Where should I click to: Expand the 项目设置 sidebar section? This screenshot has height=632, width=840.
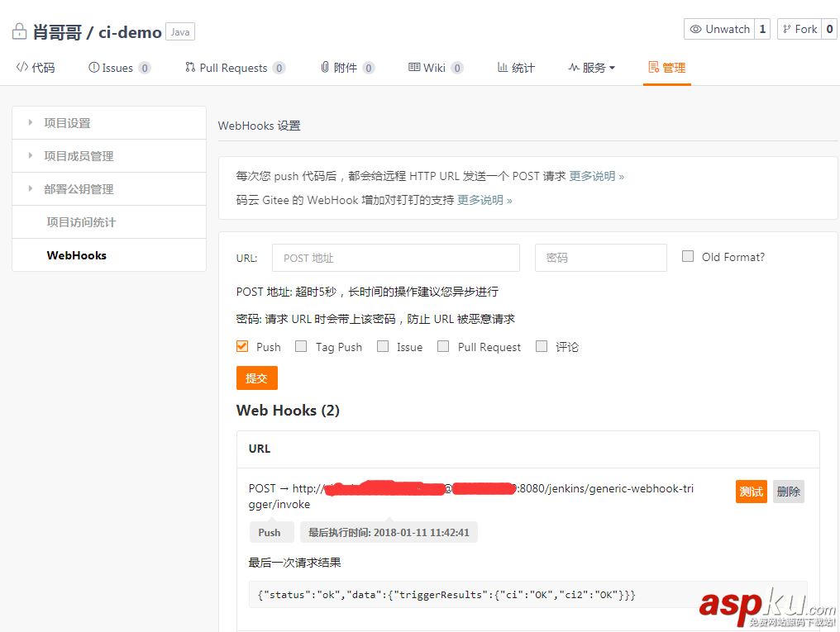tap(66, 122)
